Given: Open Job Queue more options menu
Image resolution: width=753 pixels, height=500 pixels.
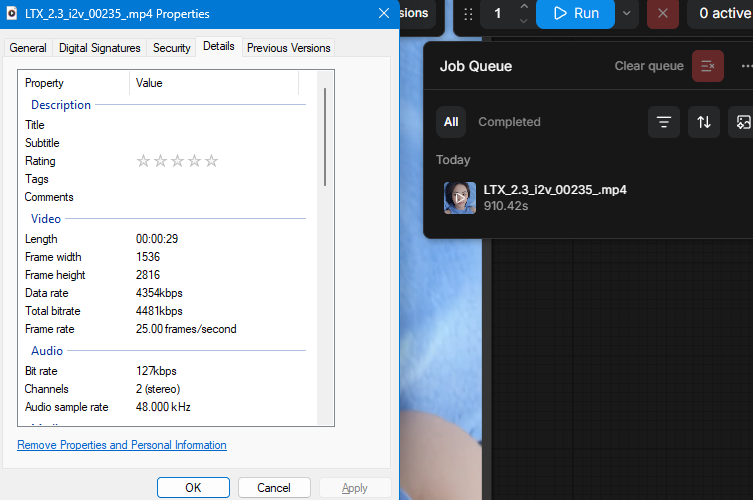Looking at the screenshot, I should [x=746, y=66].
